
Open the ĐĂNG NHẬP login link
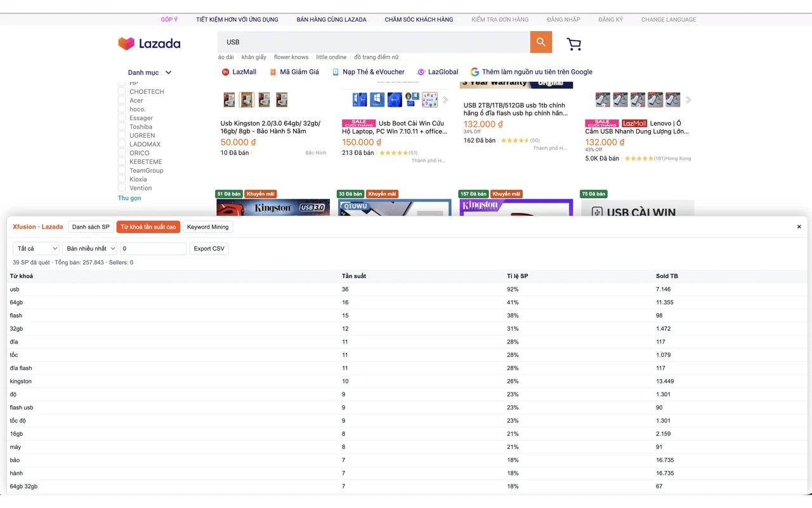click(x=563, y=20)
